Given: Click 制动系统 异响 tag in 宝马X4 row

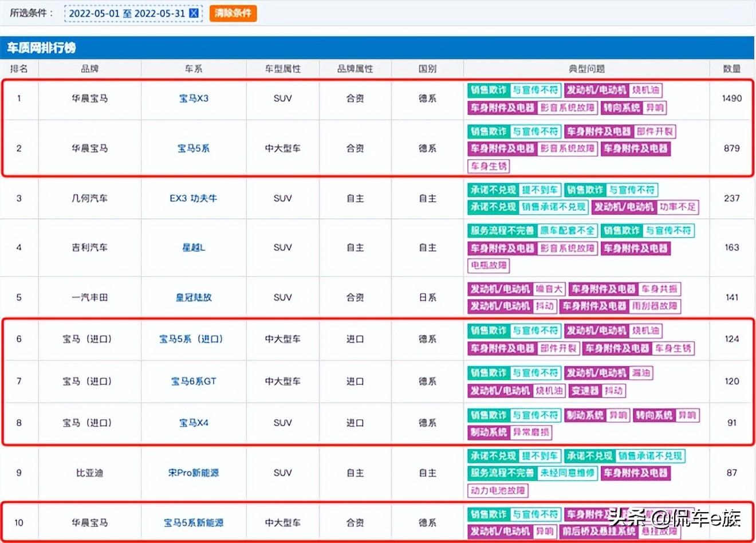Looking at the screenshot, I should (x=597, y=415).
